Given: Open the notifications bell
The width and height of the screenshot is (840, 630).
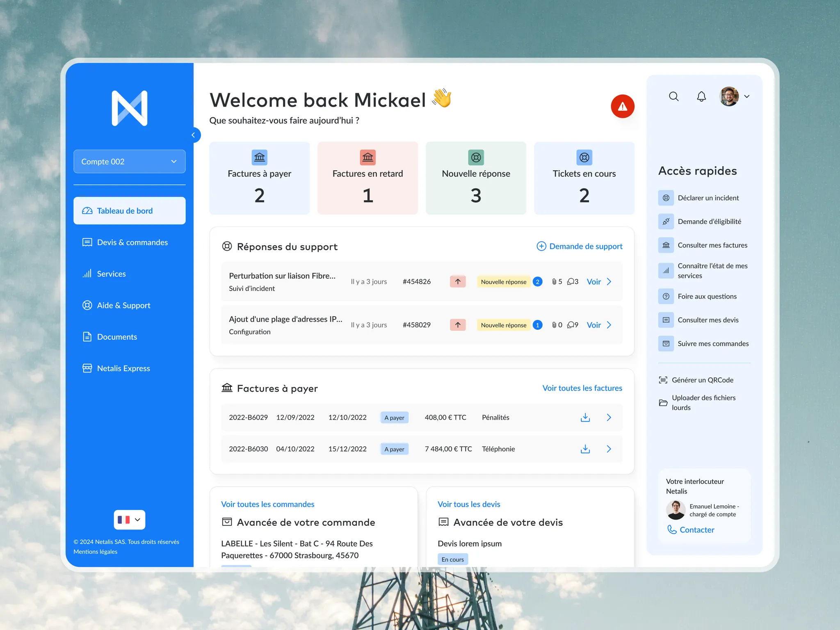Looking at the screenshot, I should coord(701,96).
